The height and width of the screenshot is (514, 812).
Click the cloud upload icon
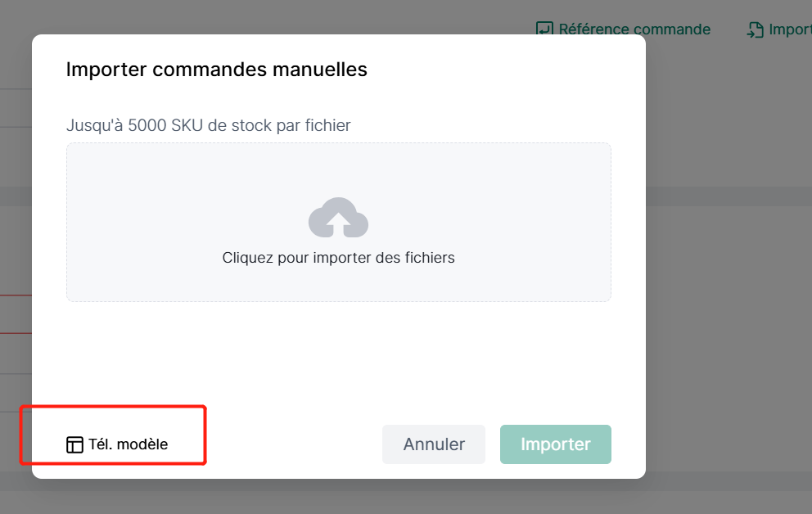[338, 218]
